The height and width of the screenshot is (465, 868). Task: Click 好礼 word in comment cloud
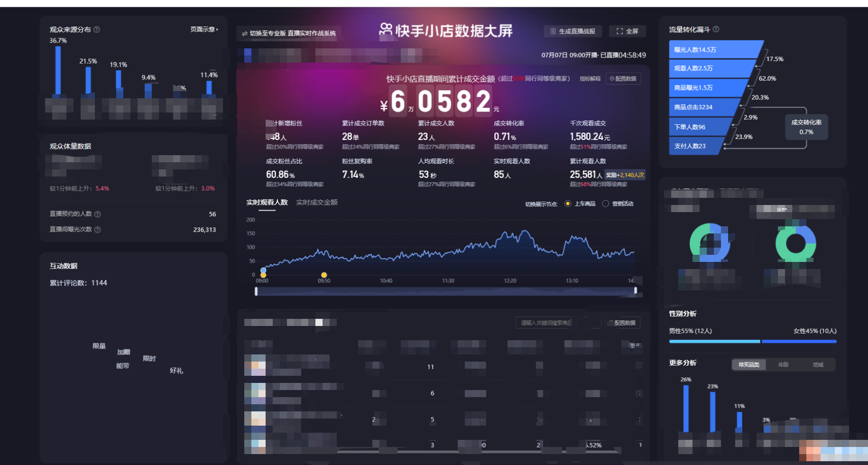coord(176,371)
